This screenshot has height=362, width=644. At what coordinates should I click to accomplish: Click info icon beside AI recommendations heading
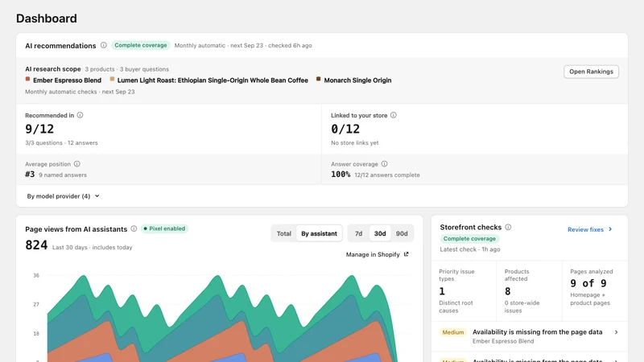coord(104,45)
